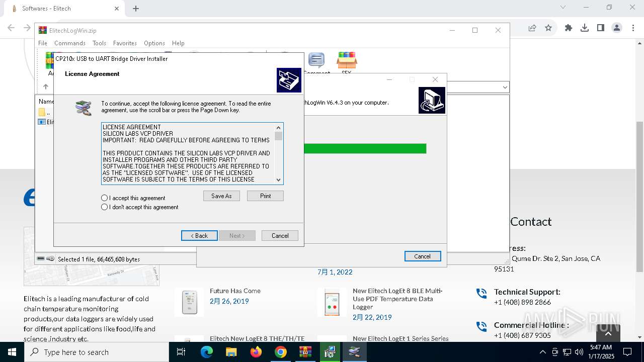Viewport: 644px width, 362px height.
Task: Expand WinRAR address path dropdown
Action: point(505,87)
